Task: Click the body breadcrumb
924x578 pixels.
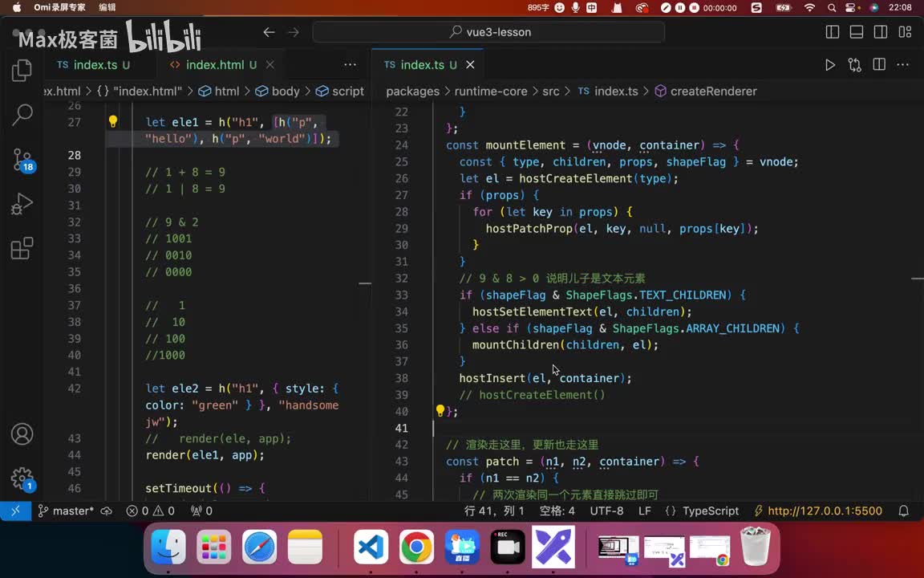Action: 278,92
